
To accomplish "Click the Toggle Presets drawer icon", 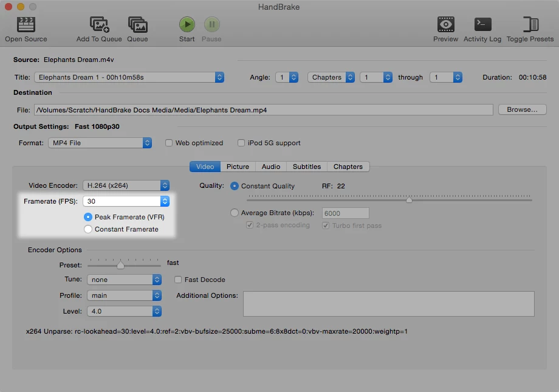I will [530, 24].
